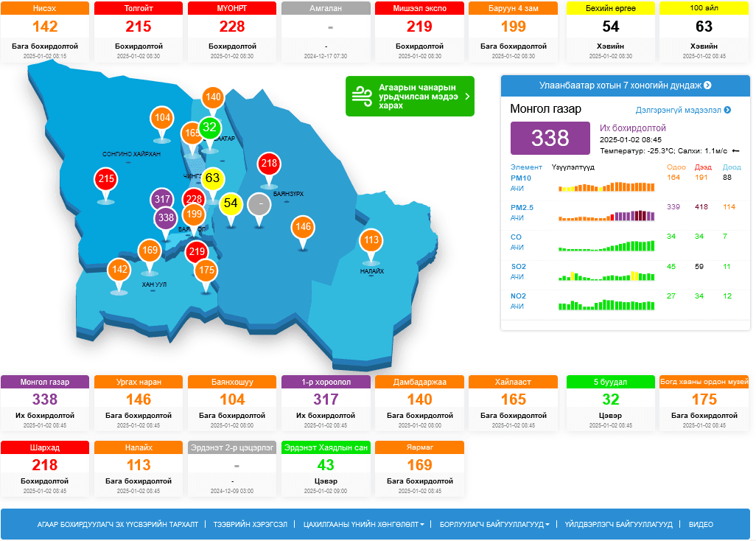Open Тээврийн хэрэгсэл in bottom menu
756x541 pixels.
click(x=251, y=525)
